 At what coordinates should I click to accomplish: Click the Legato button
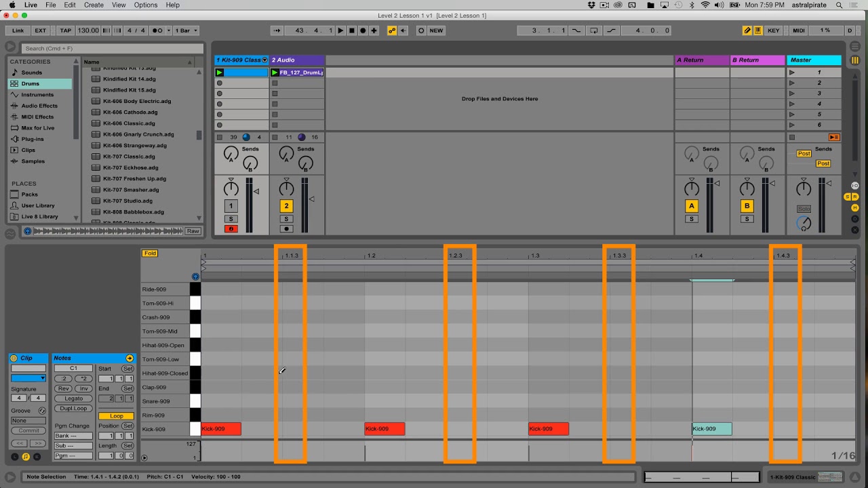point(73,399)
